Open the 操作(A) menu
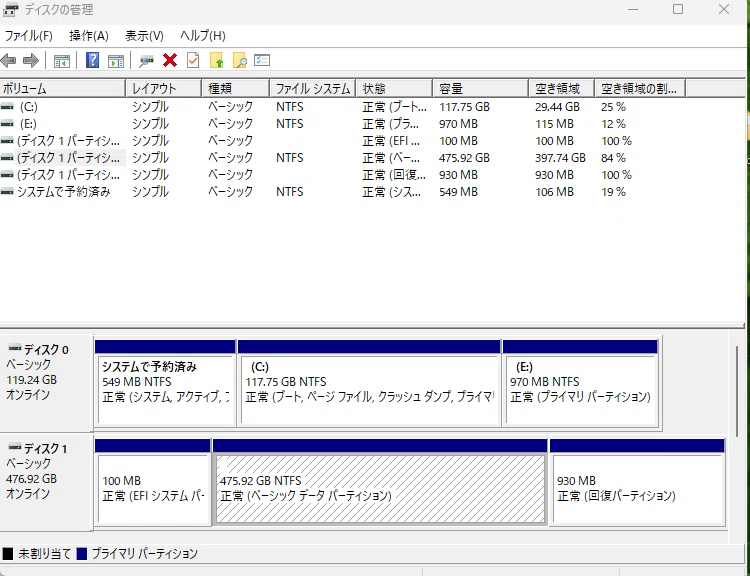Viewport: 750px width, 576px height. (x=89, y=36)
